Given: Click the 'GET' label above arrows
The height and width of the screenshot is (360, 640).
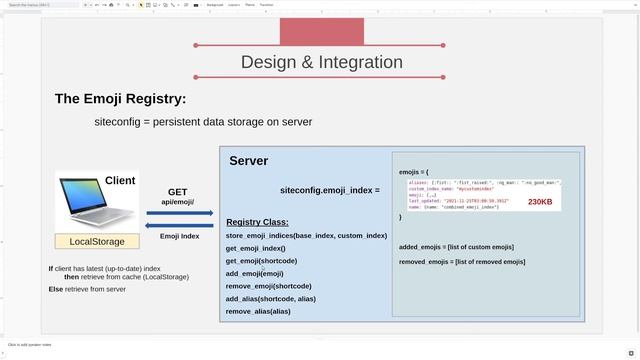Looking at the screenshot, I should pyautogui.click(x=178, y=192).
